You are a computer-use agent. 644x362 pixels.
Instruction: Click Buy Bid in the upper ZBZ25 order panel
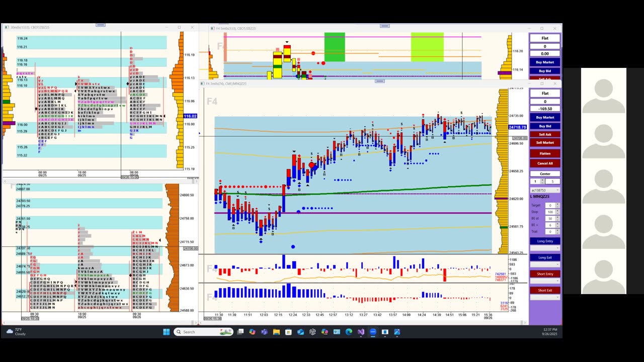(x=545, y=71)
